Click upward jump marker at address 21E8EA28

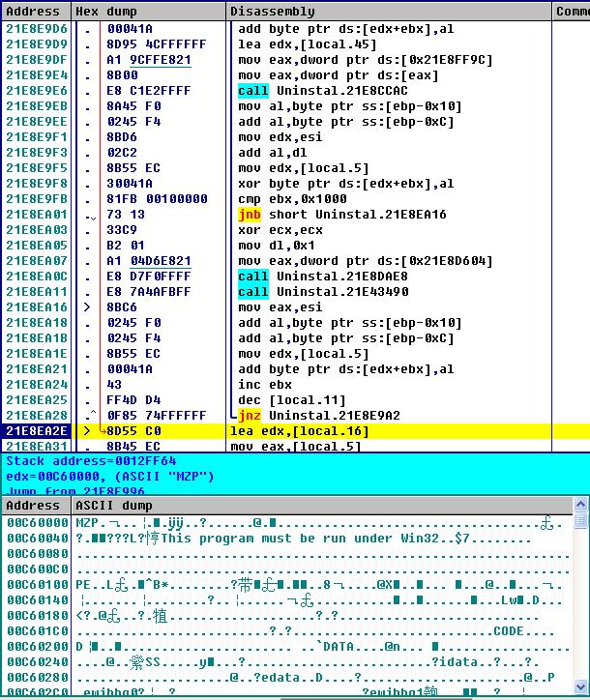pyautogui.click(x=90, y=415)
